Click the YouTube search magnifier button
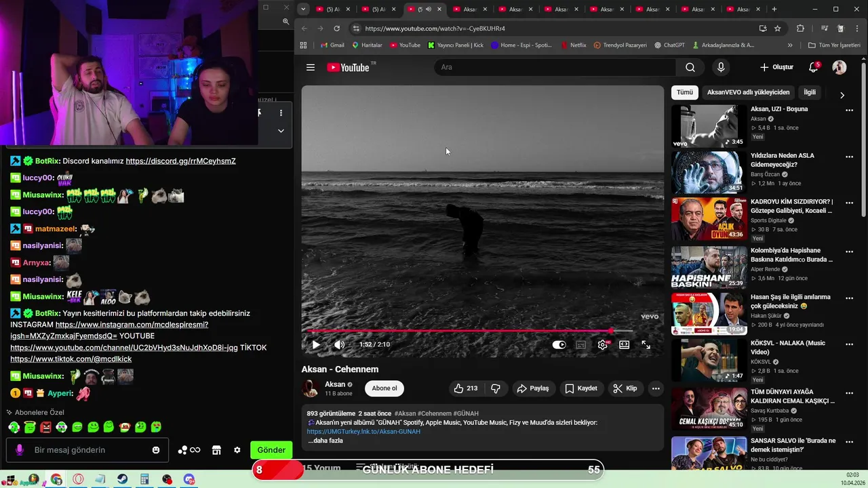Viewport: 868px width, 488px height. point(690,67)
